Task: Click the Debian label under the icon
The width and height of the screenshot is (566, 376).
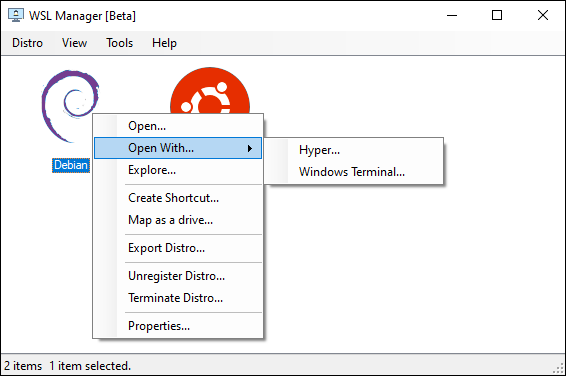Action: tap(71, 165)
